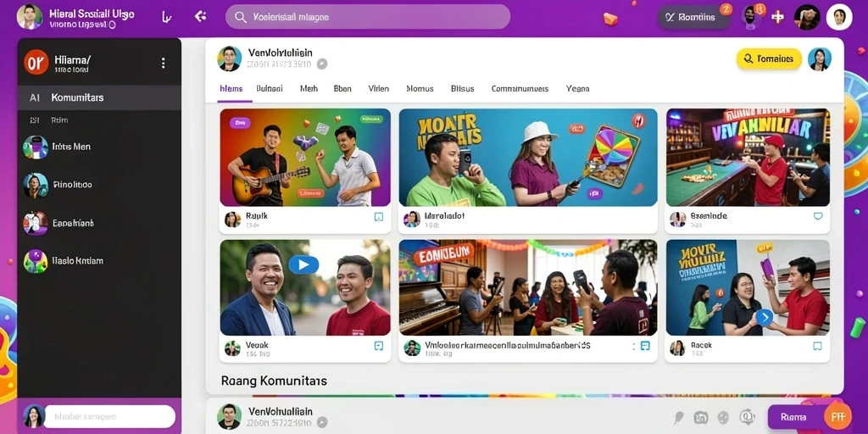This screenshot has height=434, width=868.
Task: Click the purple Rama button
Action: pos(793,417)
